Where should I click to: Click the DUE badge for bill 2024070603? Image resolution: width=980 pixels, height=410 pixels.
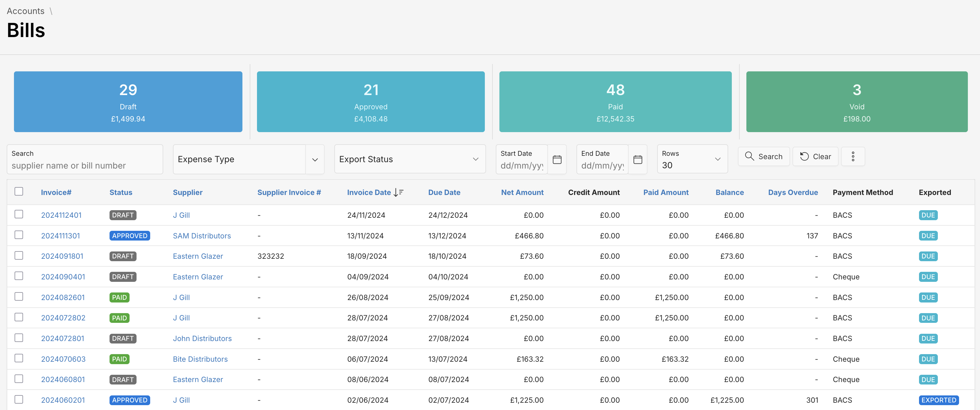[928, 359]
